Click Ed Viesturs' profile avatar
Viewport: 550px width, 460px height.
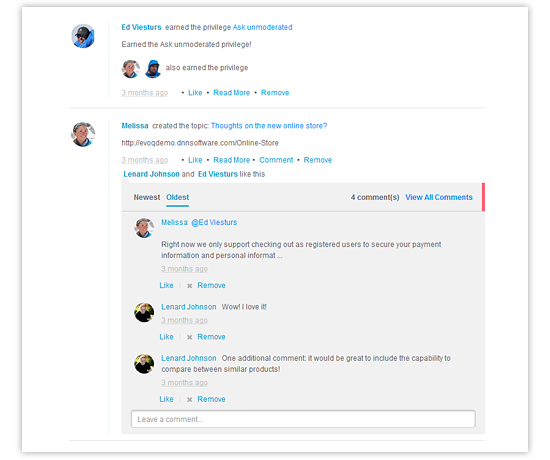coord(83,36)
